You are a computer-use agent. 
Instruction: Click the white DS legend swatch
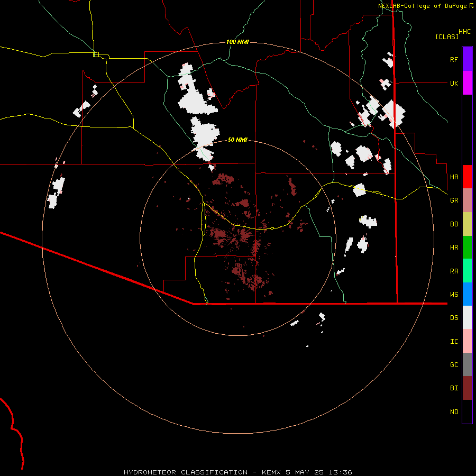tap(467, 317)
